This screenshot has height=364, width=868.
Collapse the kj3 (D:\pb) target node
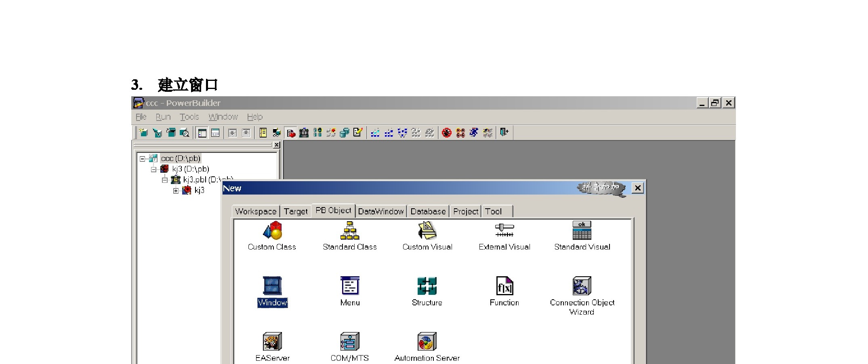click(x=153, y=169)
